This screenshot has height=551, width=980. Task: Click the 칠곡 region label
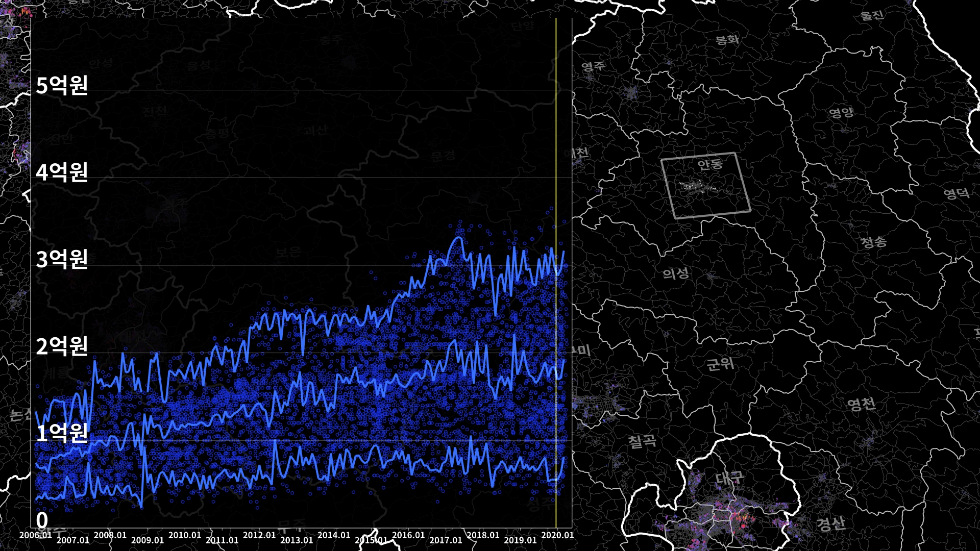[642, 441]
